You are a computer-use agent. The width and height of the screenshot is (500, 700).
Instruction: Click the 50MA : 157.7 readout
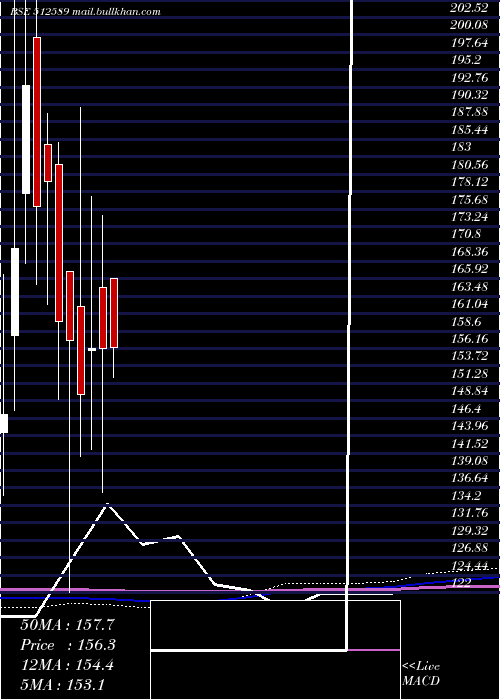(66, 625)
